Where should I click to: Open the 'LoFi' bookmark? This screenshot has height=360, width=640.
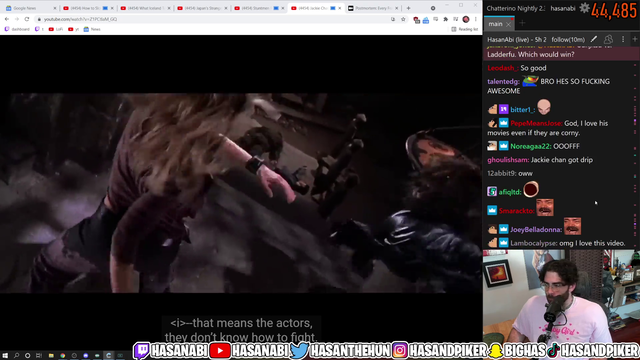(56, 29)
